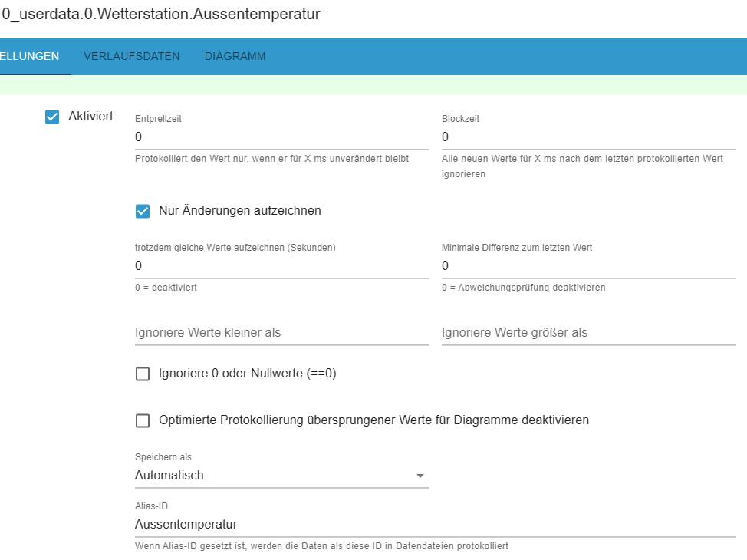Click the Nur Änderungen aufzeichnen label
747x560 pixels.
pos(239,211)
